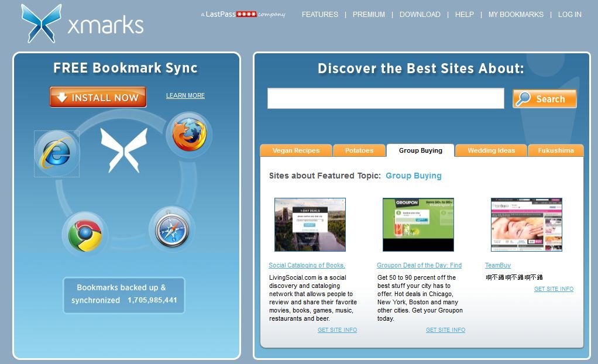Open the Social Cataloging of Books link

pyautogui.click(x=307, y=265)
